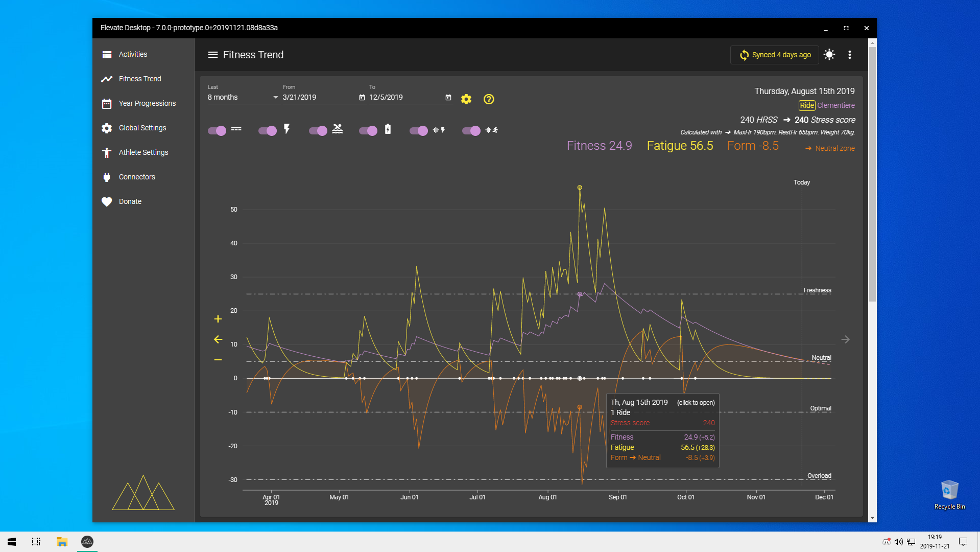Image resolution: width=980 pixels, height=552 pixels.
Task: Open the three-dot more options menu
Action: coord(850,55)
